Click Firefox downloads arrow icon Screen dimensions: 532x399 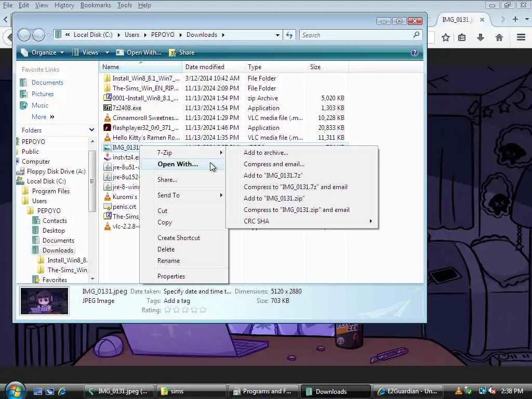coord(481,37)
